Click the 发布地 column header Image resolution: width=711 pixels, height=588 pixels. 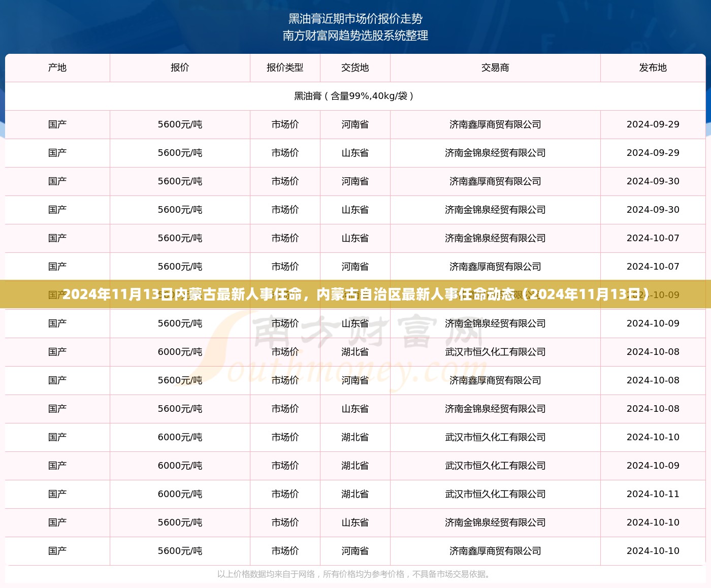coord(653,68)
